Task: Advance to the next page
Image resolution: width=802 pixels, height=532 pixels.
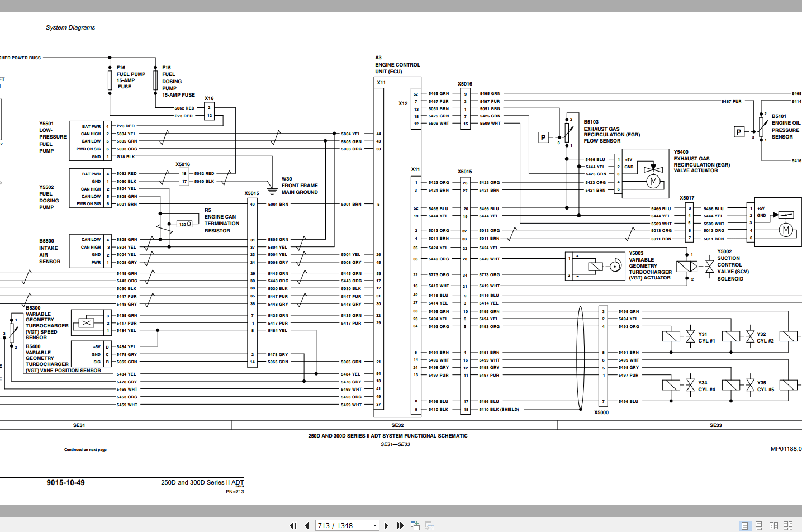Action: [386, 525]
